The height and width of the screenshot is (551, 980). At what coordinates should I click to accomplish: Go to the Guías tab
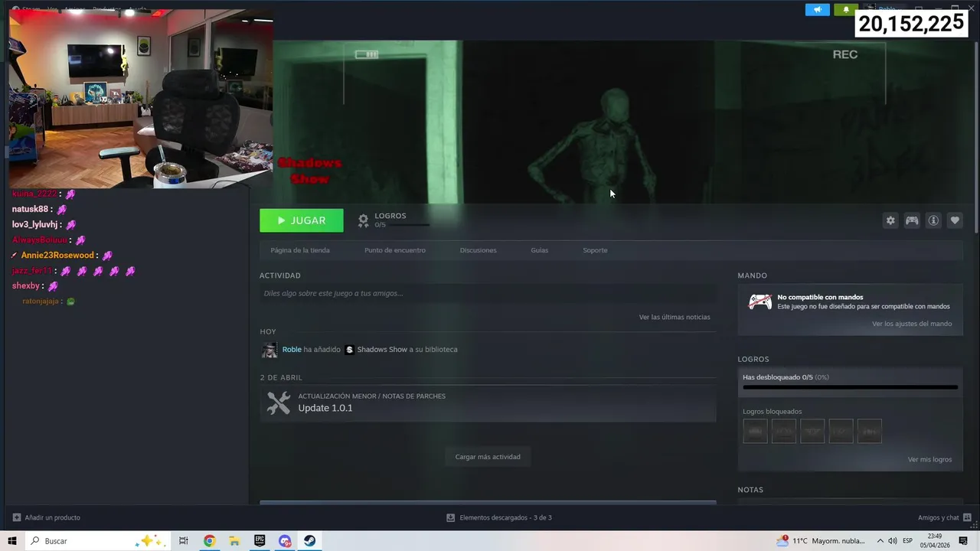[540, 250]
